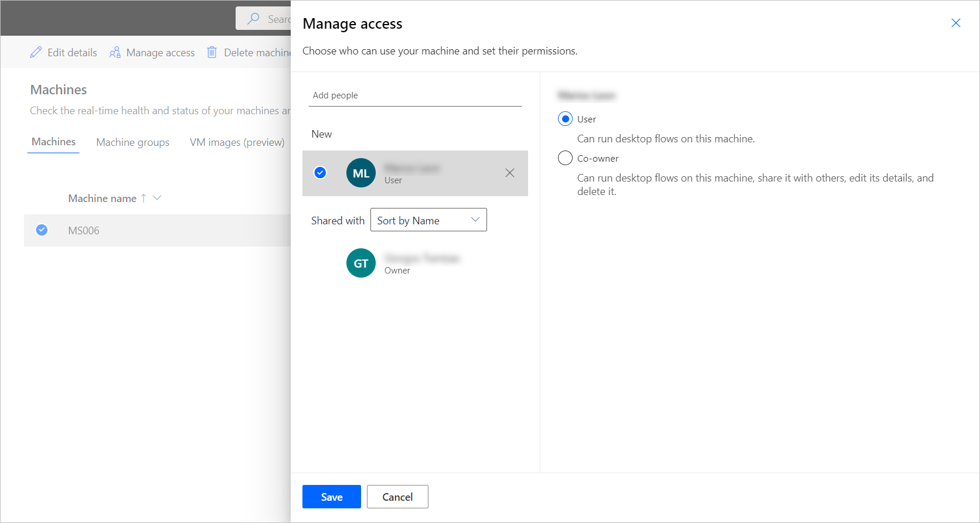Click the Manage access people icon

115,53
